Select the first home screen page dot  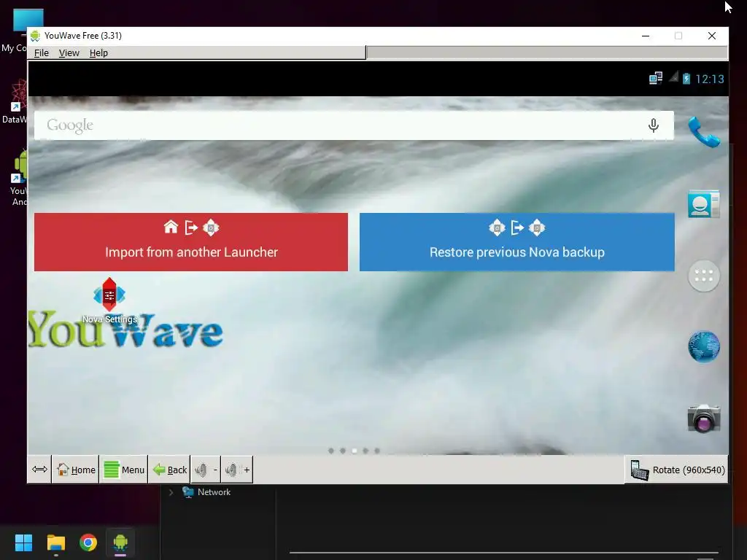pyautogui.click(x=331, y=451)
